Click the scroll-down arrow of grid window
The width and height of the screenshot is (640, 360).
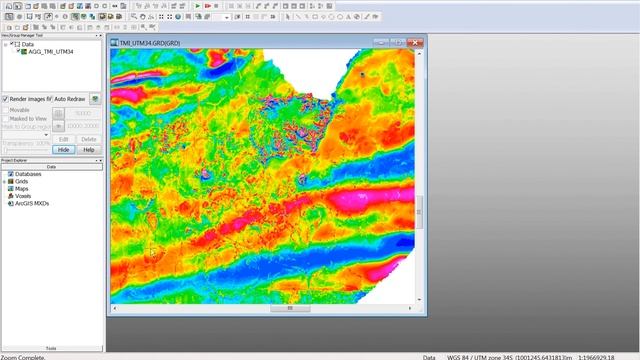coord(419,300)
